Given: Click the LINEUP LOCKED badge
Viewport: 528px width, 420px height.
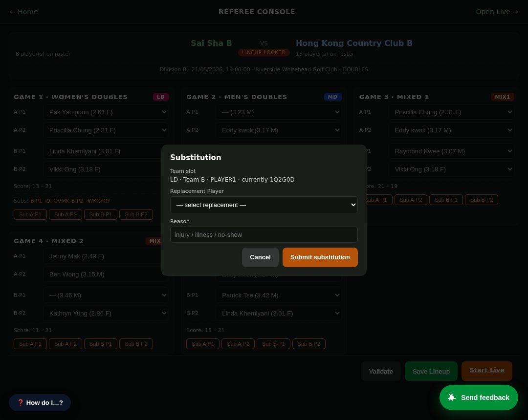Looking at the screenshot, I should (264, 52).
